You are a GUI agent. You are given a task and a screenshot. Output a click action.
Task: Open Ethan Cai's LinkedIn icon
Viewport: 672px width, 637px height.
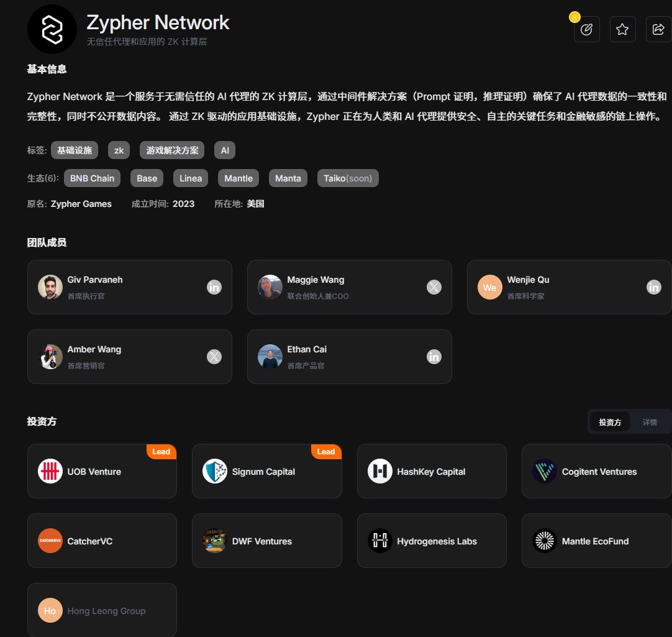click(434, 357)
